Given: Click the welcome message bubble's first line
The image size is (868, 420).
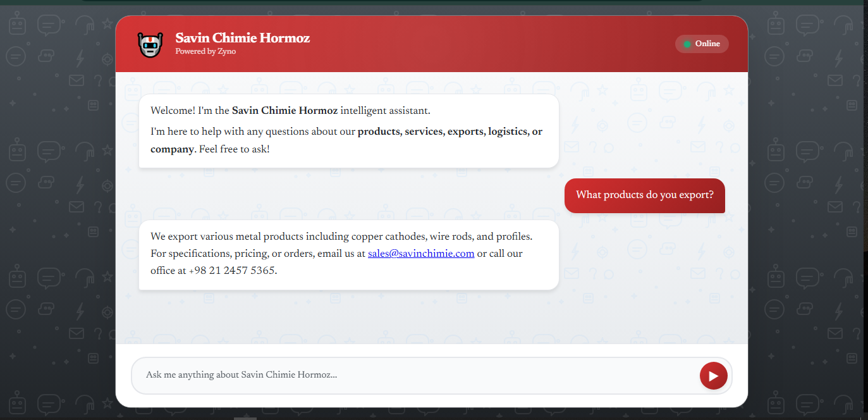Looking at the screenshot, I should (x=290, y=111).
